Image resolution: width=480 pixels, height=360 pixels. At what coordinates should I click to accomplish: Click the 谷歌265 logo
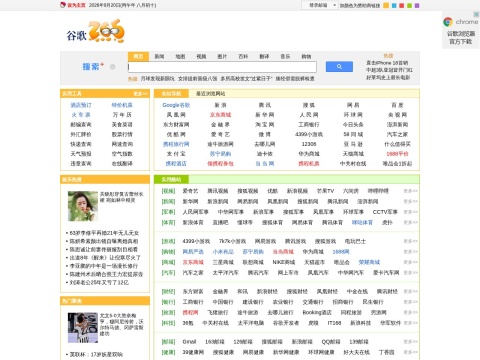[95, 31]
